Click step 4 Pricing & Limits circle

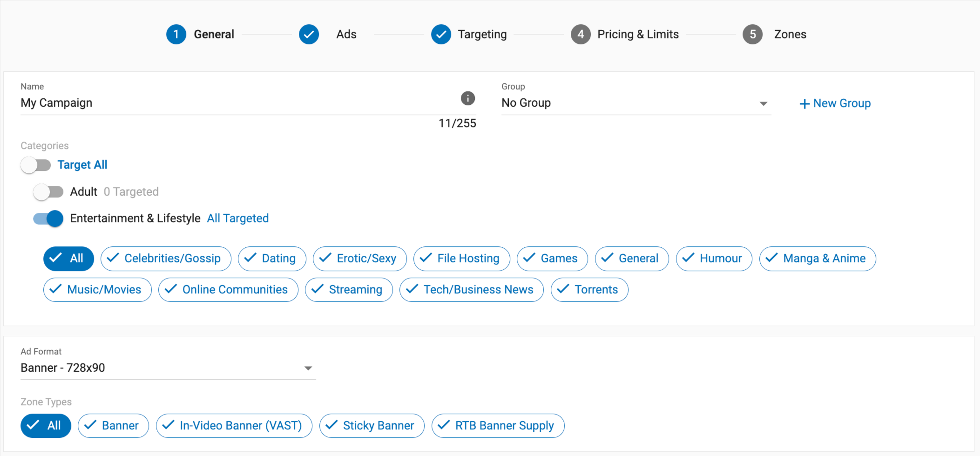pyautogui.click(x=581, y=34)
